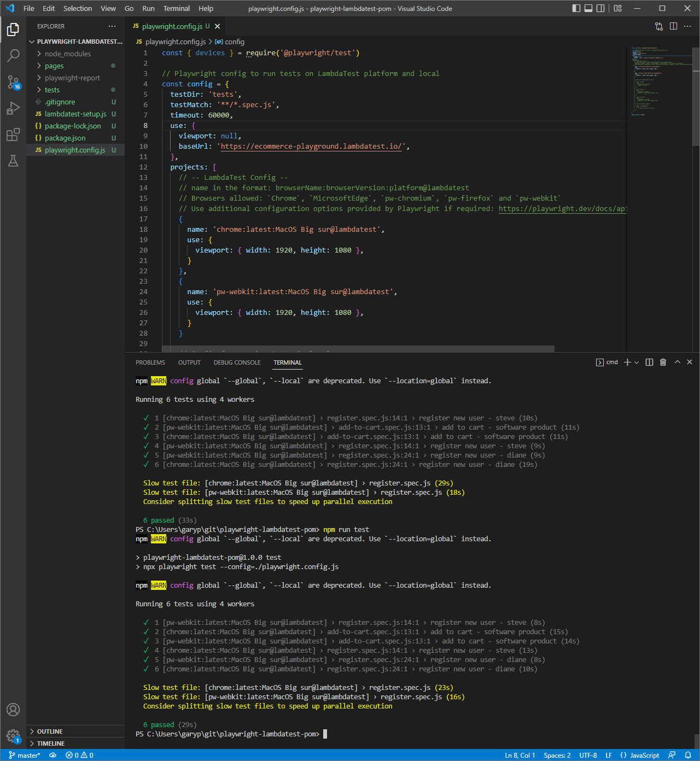Expand the pages folder
Image resolution: width=700 pixels, height=761 pixels.
click(54, 66)
